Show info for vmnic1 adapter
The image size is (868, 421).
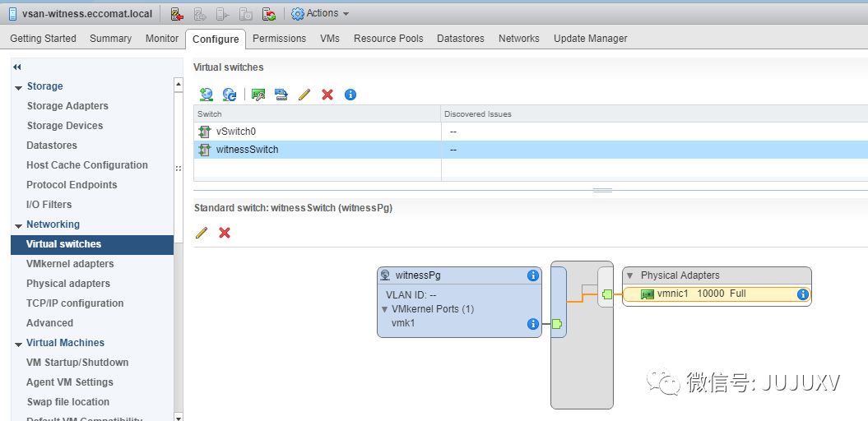pyautogui.click(x=803, y=294)
